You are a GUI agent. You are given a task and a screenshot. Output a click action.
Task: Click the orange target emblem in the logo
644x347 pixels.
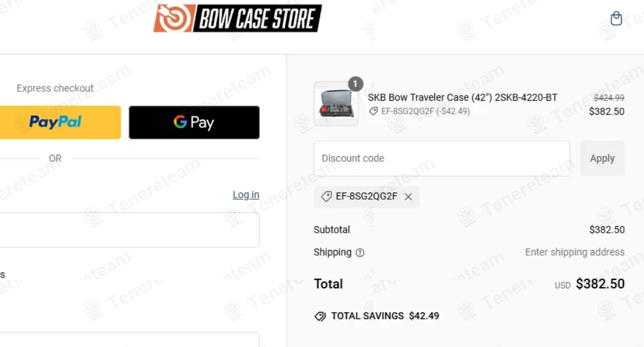(x=173, y=19)
